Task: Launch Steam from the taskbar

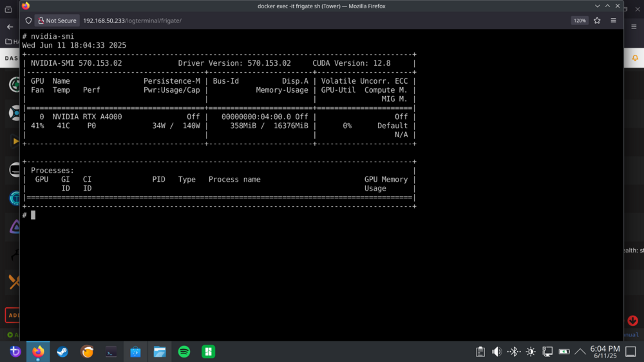Action: click(62, 351)
